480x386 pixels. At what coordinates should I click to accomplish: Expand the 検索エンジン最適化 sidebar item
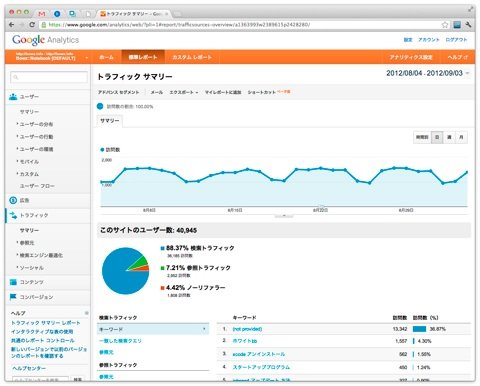coord(41,255)
